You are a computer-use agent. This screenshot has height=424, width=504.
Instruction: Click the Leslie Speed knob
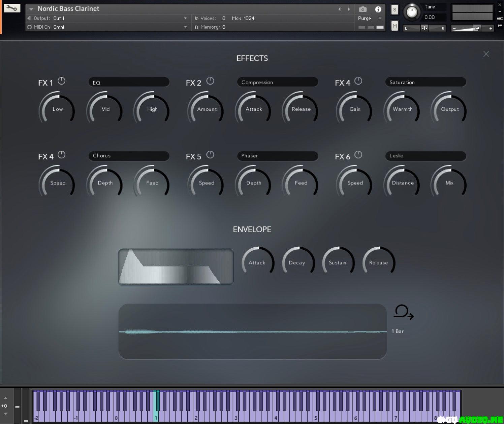click(x=354, y=183)
